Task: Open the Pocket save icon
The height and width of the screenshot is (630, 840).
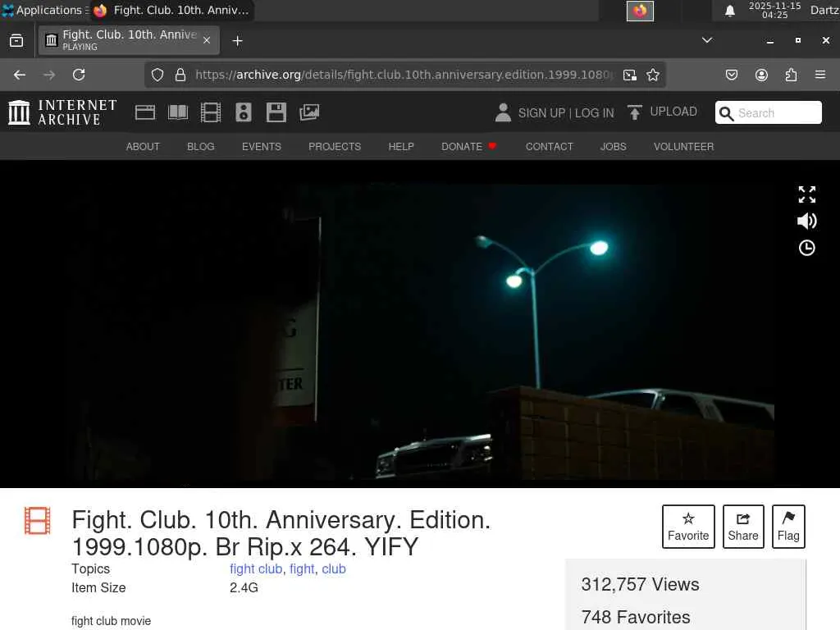Action: click(732, 75)
